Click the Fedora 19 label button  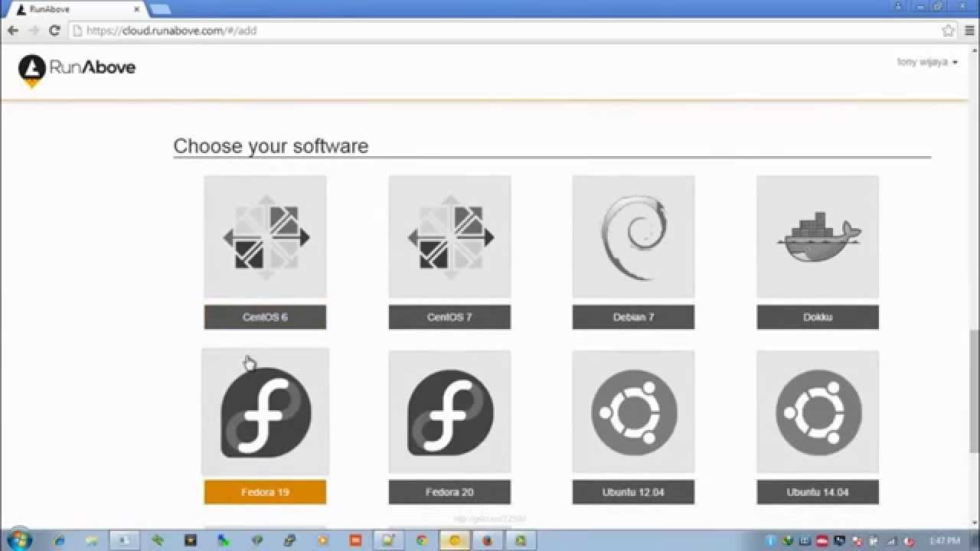(x=265, y=492)
